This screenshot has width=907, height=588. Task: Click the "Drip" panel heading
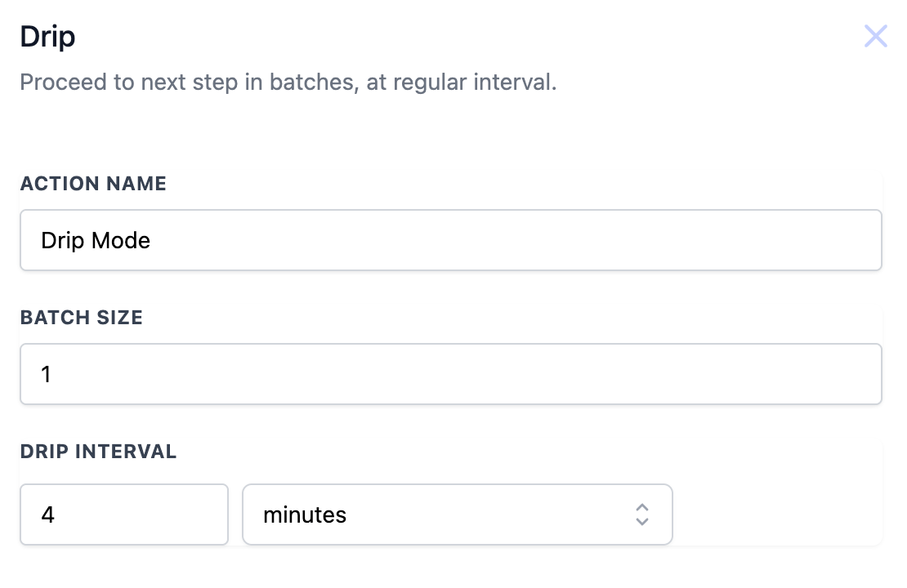47,38
